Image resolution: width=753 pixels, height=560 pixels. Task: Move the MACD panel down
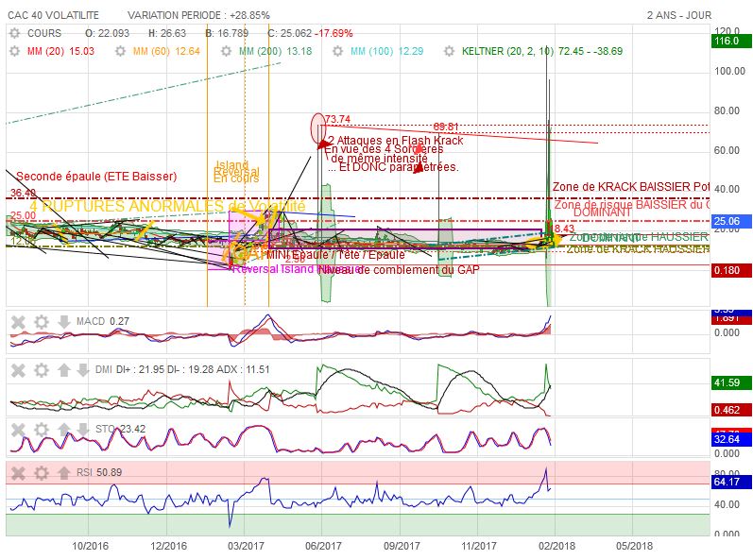(64, 321)
